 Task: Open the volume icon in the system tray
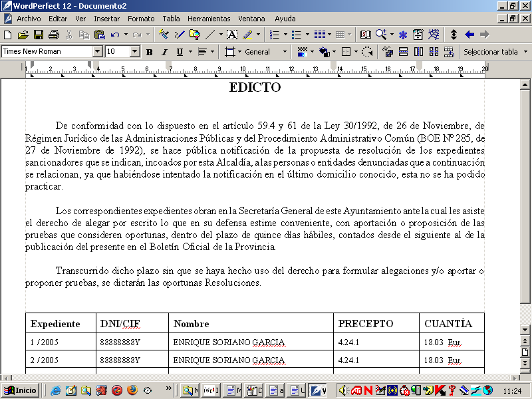tap(342, 390)
